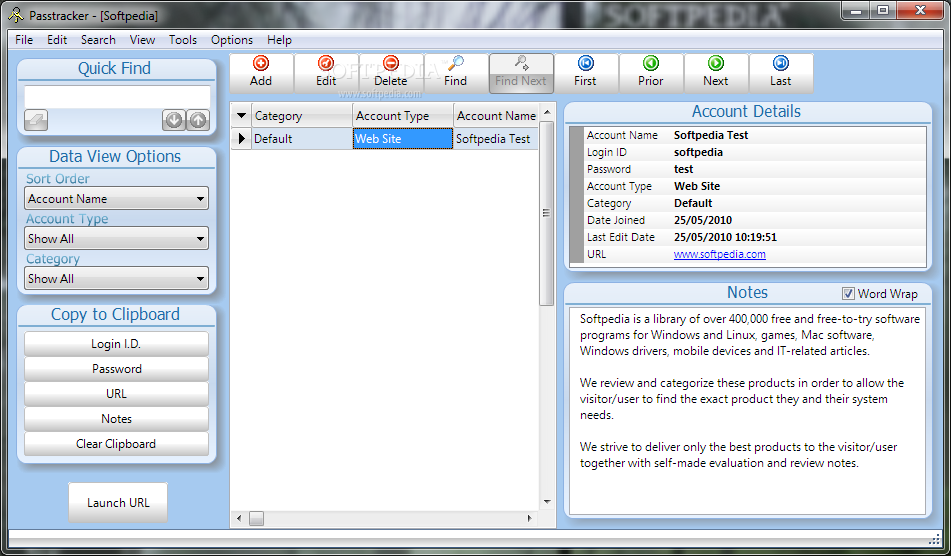Jump to the Last record
Screen dimensions: 951x556
click(x=781, y=63)
